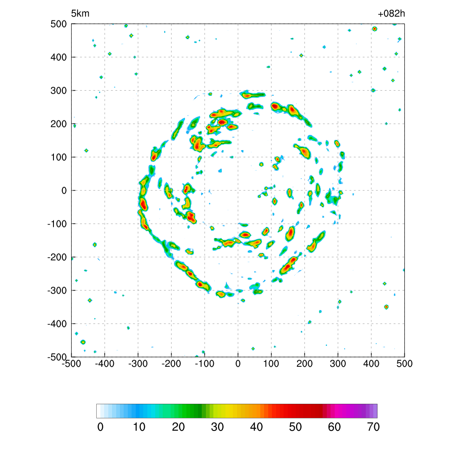Select the y-axis tick label 400

(59, 57)
